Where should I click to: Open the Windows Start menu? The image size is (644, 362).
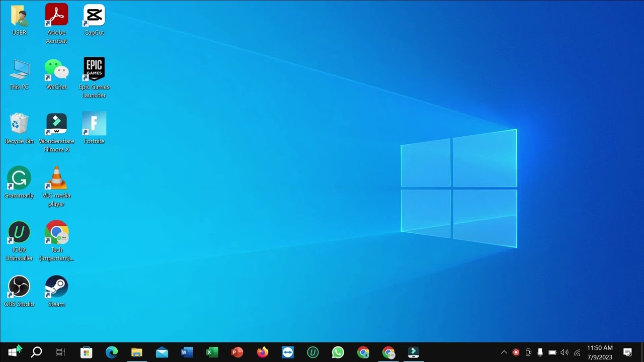coord(12,352)
